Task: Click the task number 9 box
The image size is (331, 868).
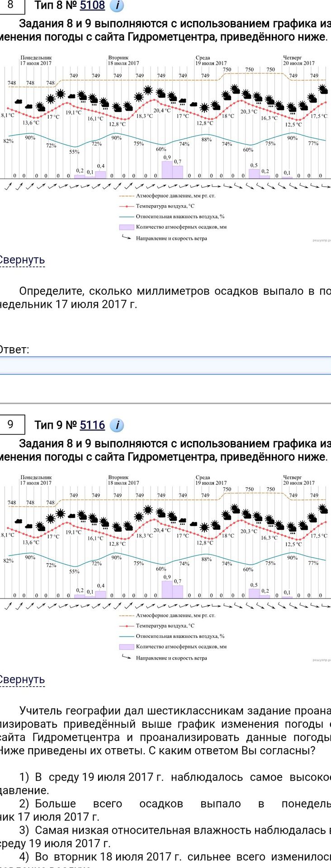Action: pos(10,425)
